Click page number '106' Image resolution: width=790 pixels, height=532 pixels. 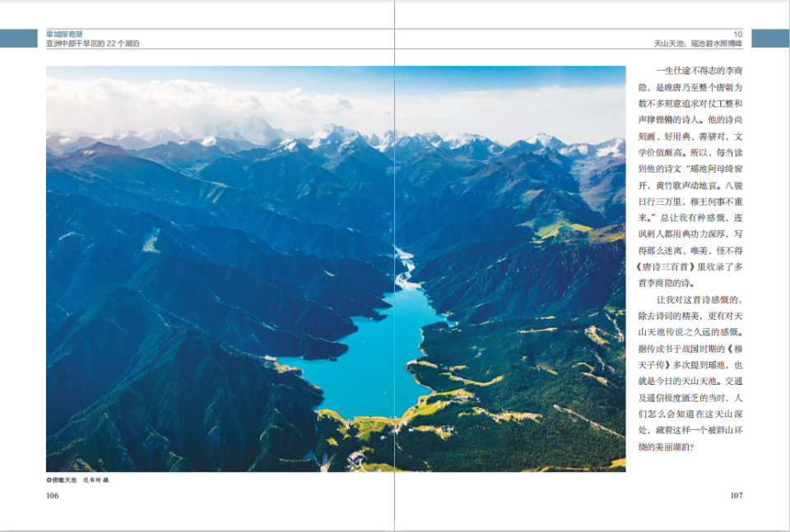(53, 496)
